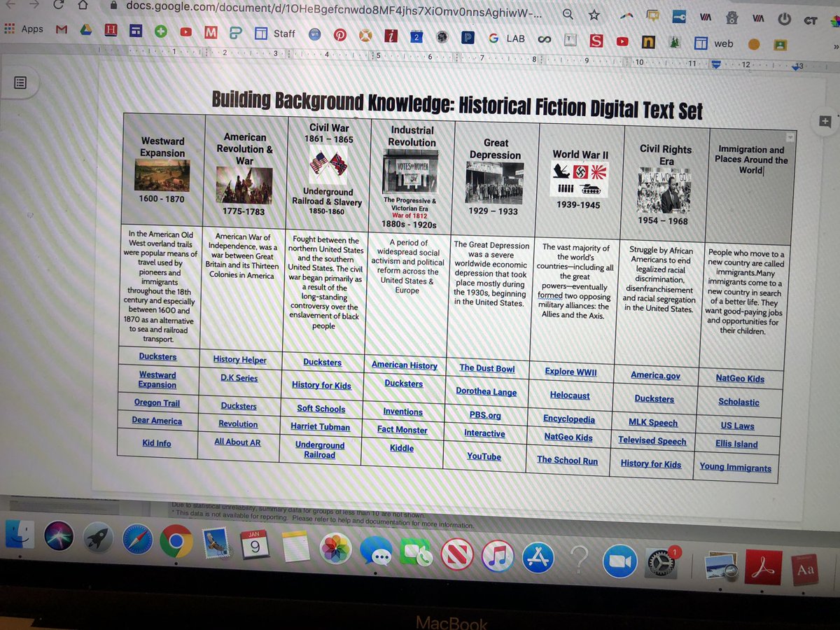
Task: Open the Soft Schools link
Action: tap(321, 409)
